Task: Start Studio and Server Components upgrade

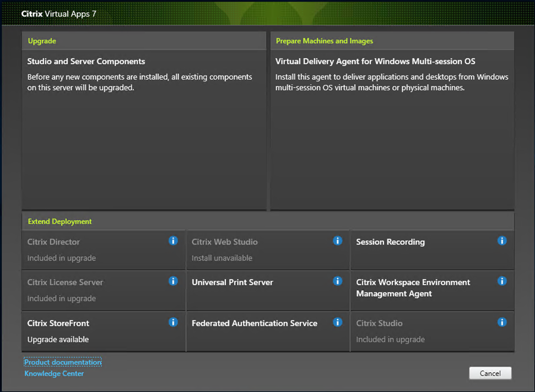Action: [x=144, y=130]
